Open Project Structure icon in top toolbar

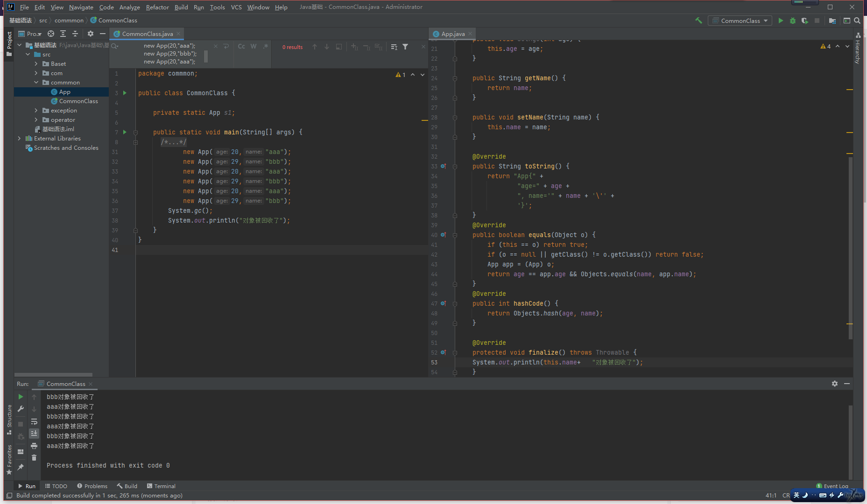pos(832,21)
